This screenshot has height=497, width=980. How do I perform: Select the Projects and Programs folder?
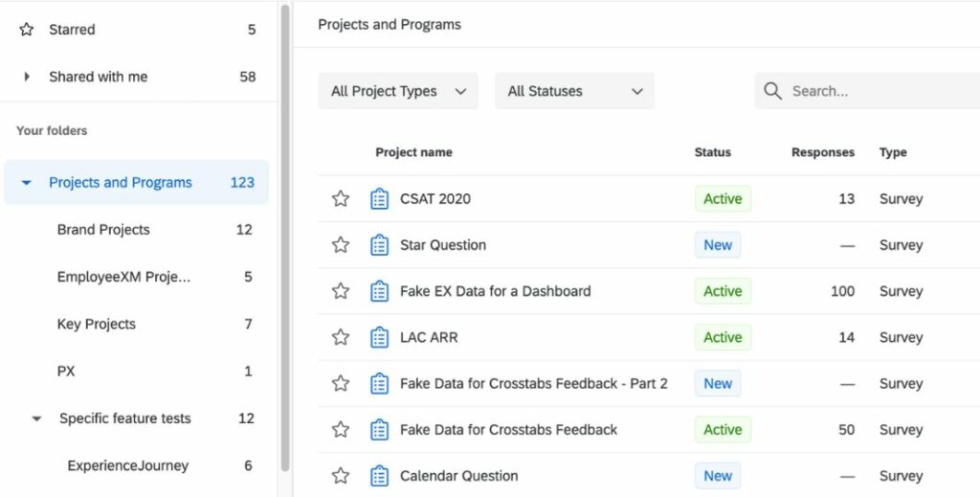136,183
